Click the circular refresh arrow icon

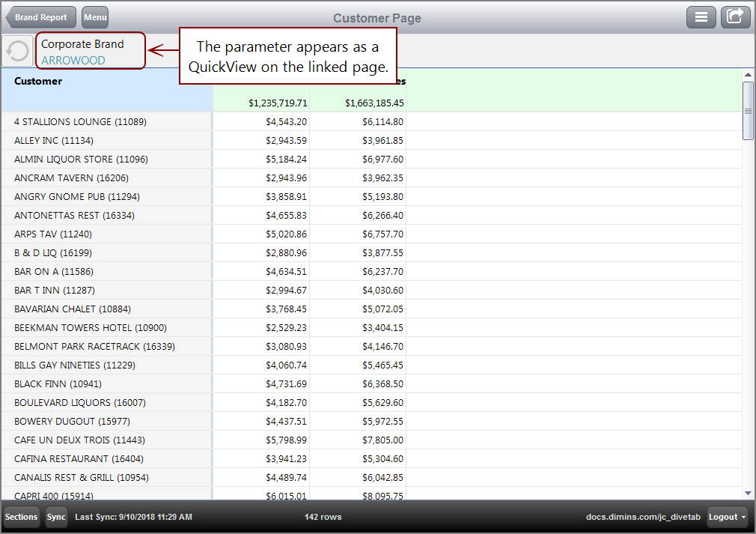pyautogui.click(x=16, y=50)
